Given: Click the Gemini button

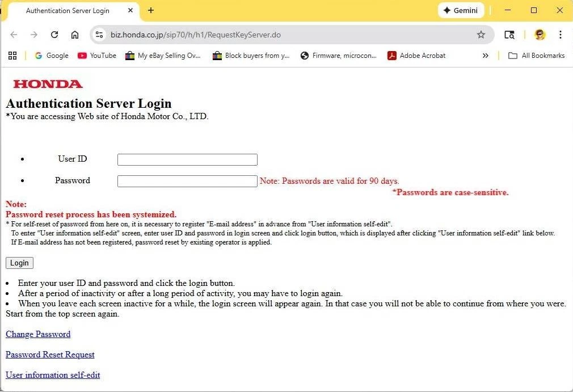Looking at the screenshot, I should 461,11.
